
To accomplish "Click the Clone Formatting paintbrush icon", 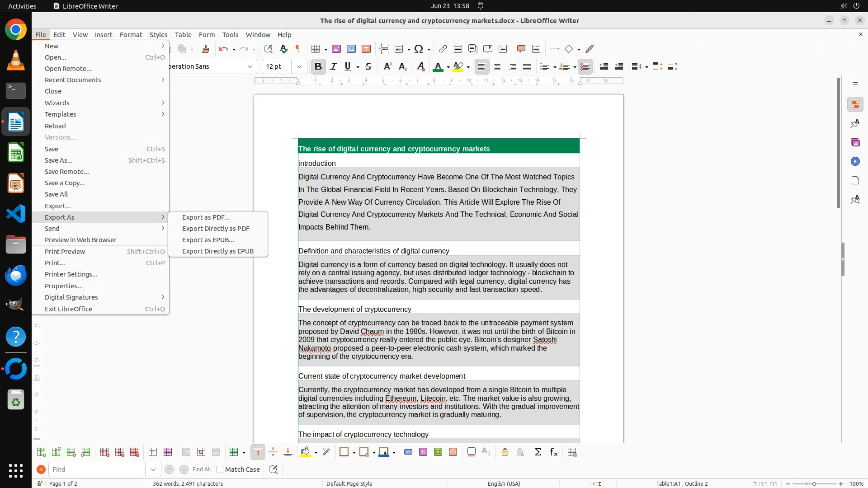I will tap(206, 49).
